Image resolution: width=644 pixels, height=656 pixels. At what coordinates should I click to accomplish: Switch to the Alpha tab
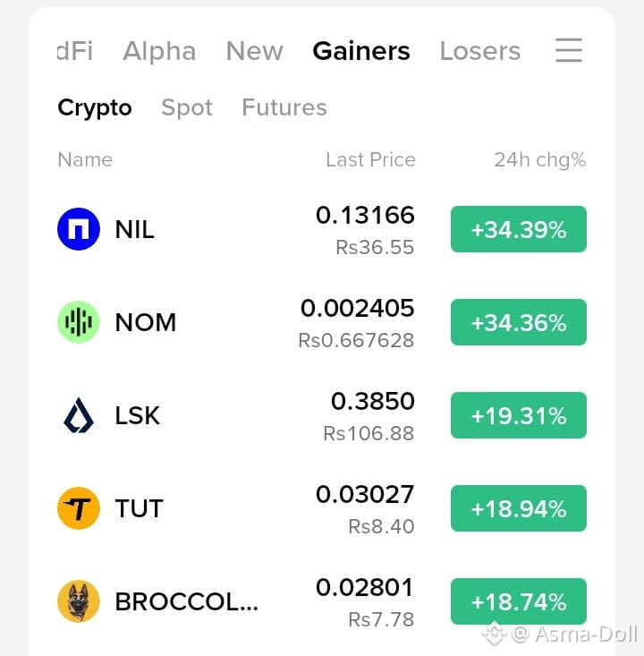tap(159, 51)
